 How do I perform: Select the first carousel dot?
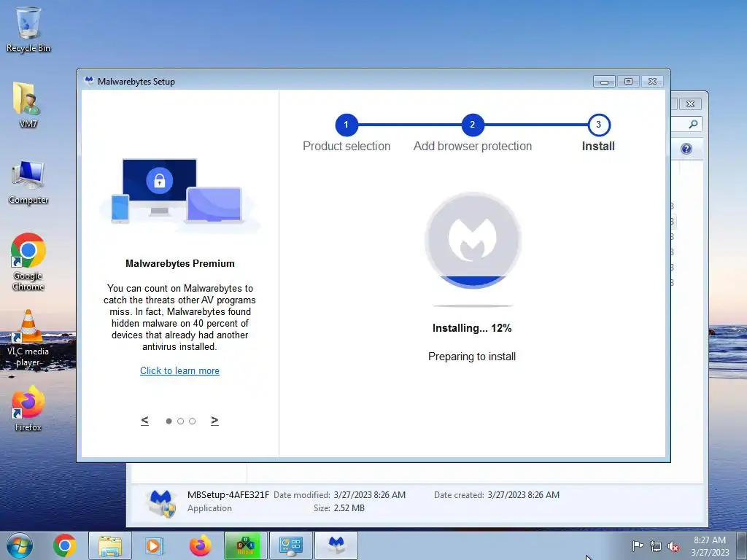tap(169, 421)
